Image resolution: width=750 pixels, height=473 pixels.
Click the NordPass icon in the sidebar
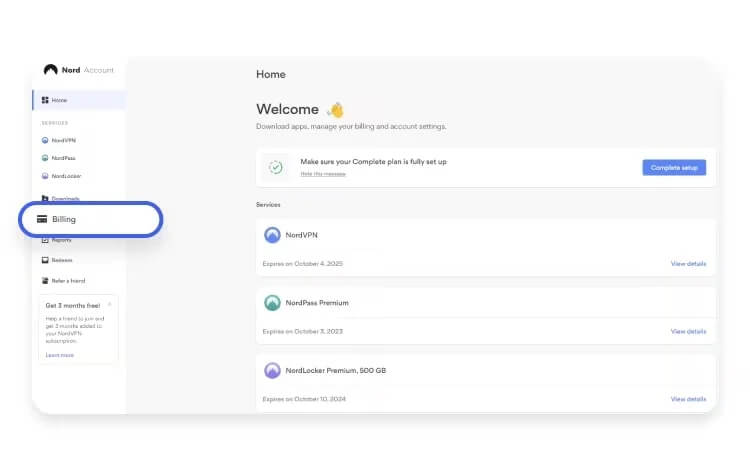(45, 158)
